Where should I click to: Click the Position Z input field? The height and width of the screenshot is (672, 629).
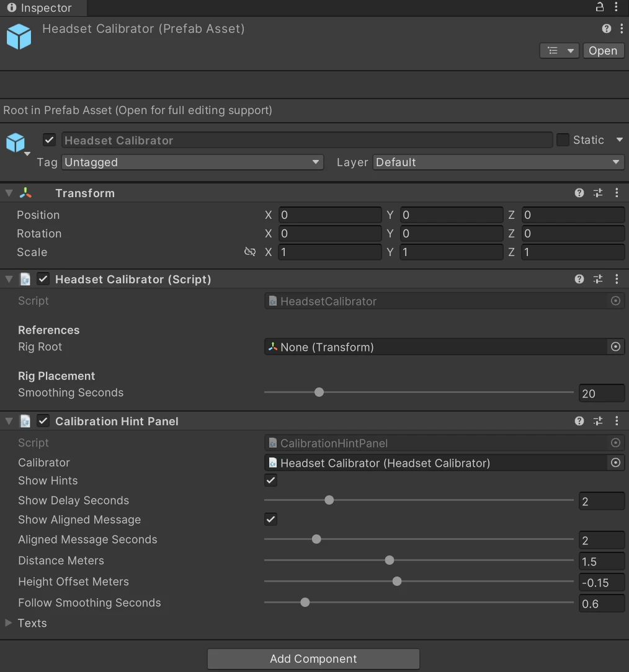573,214
